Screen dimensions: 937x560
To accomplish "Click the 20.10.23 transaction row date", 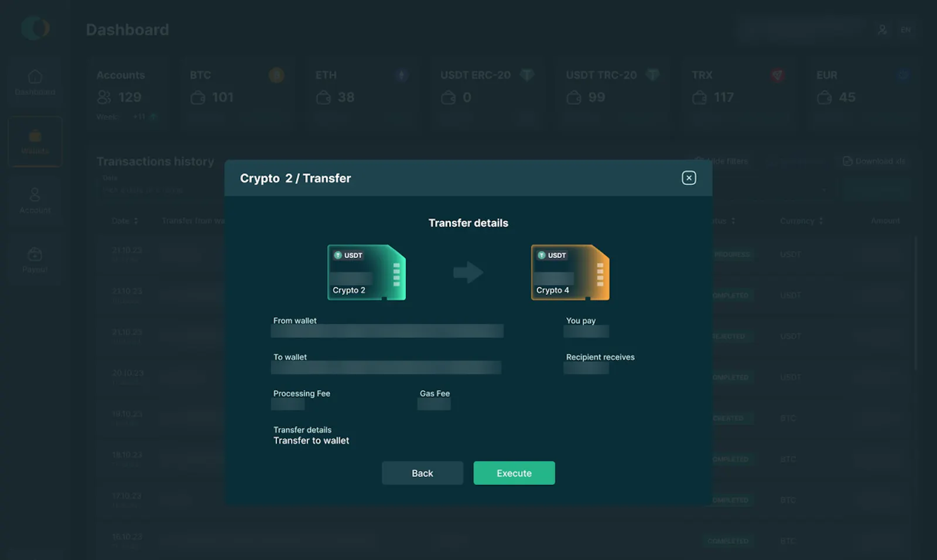I will (127, 373).
